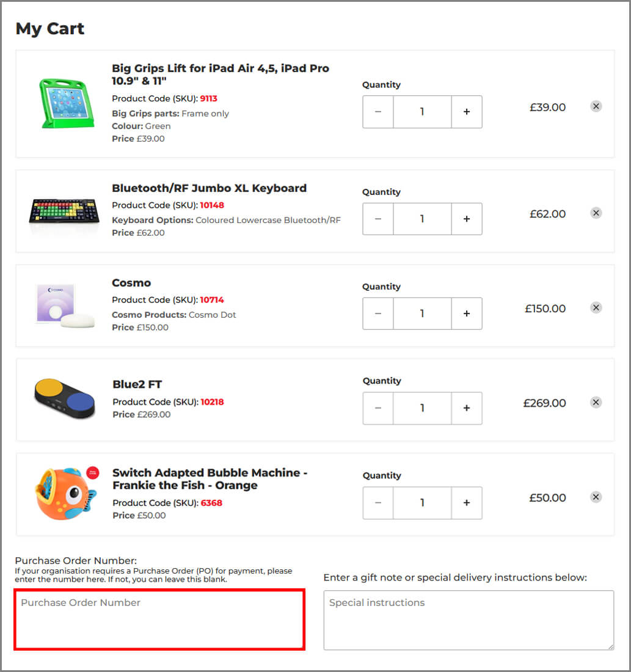Screen dimensions: 631x672
Task: Click the My Cart heading
Action: 49,29
